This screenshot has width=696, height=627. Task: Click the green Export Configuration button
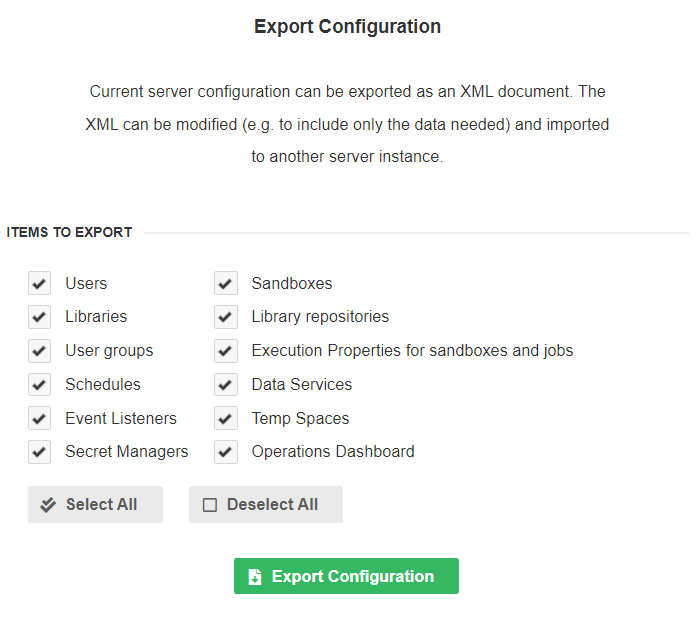[346, 576]
